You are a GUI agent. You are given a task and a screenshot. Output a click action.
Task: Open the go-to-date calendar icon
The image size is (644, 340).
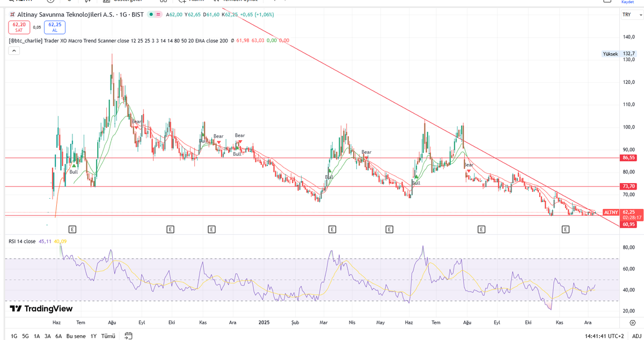[x=128, y=336]
